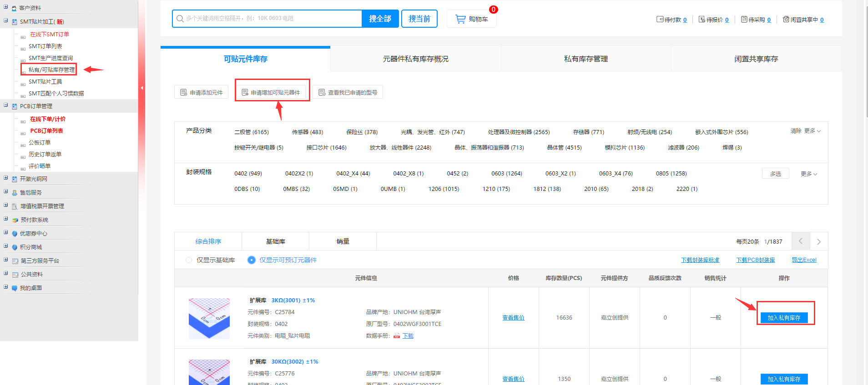868x385 pixels.
Task: Open PCB订单列表 in sidebar
Action: point(46,130)
